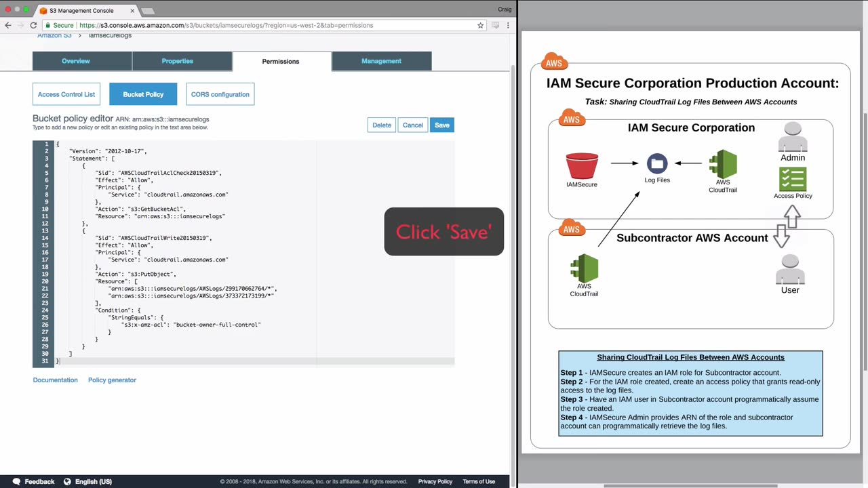The width and height of the screenshot is (868, 488).
Task: Click the Feedback speech bubble icon
Action: 16,481
